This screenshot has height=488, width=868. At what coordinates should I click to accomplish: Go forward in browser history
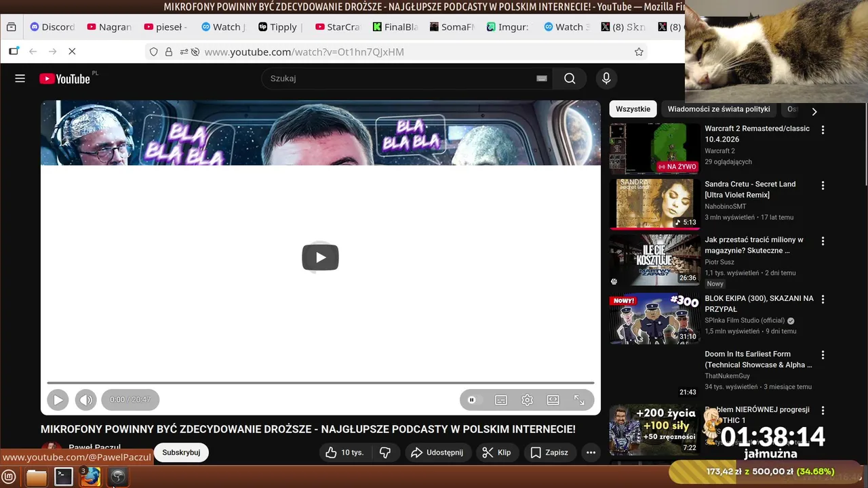(52, 52)
